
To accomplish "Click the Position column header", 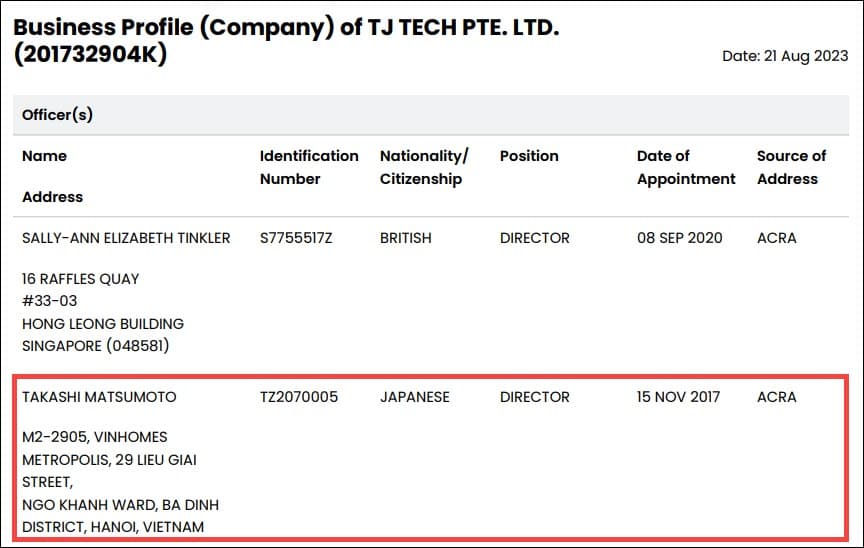I will click(529, 156).
